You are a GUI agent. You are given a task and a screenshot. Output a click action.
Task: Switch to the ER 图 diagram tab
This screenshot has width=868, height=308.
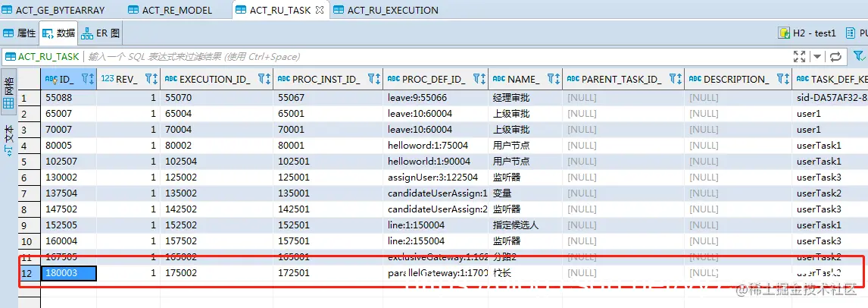point(100,33)
